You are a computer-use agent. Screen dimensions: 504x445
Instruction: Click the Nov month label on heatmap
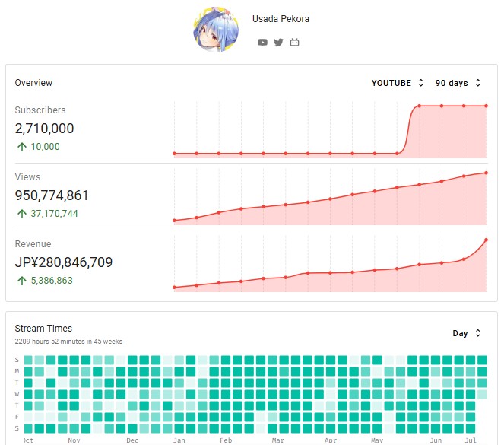(x=74, y=440)
